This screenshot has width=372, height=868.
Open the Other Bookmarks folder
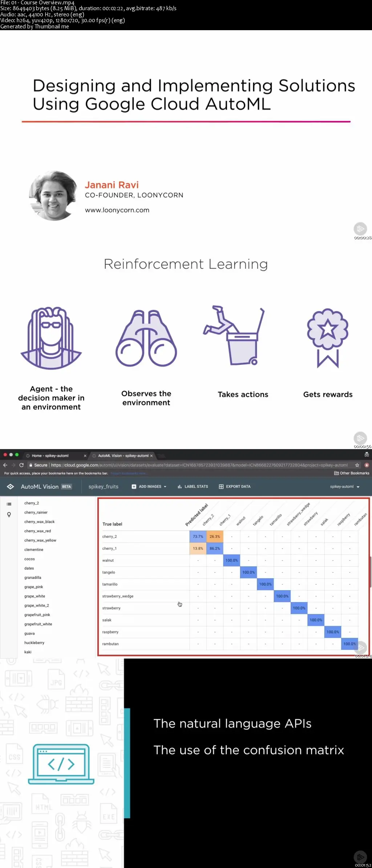[x=352, y=473]
